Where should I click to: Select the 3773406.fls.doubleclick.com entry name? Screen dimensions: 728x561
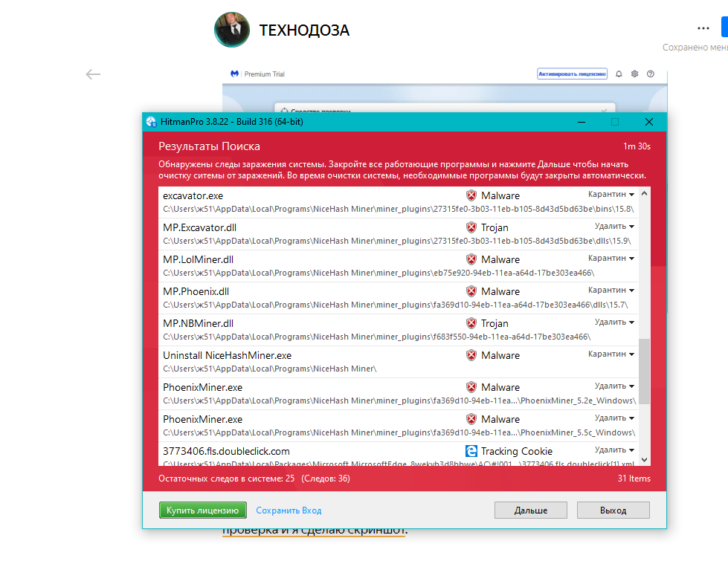coord(226,451)
